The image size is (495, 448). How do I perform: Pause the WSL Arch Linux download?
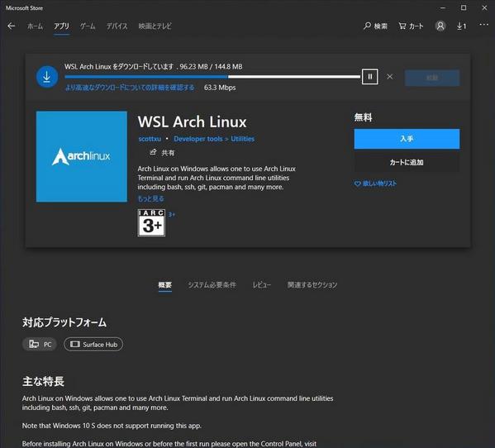pos(369,76)
